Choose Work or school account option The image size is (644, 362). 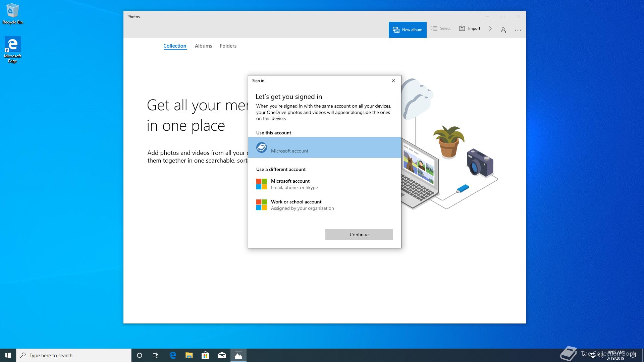(296, 205)
